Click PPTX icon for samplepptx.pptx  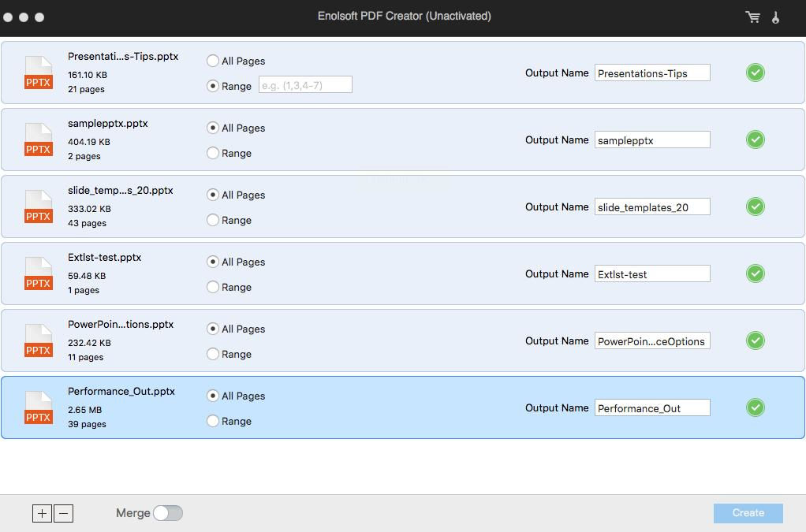click(39, 140)
